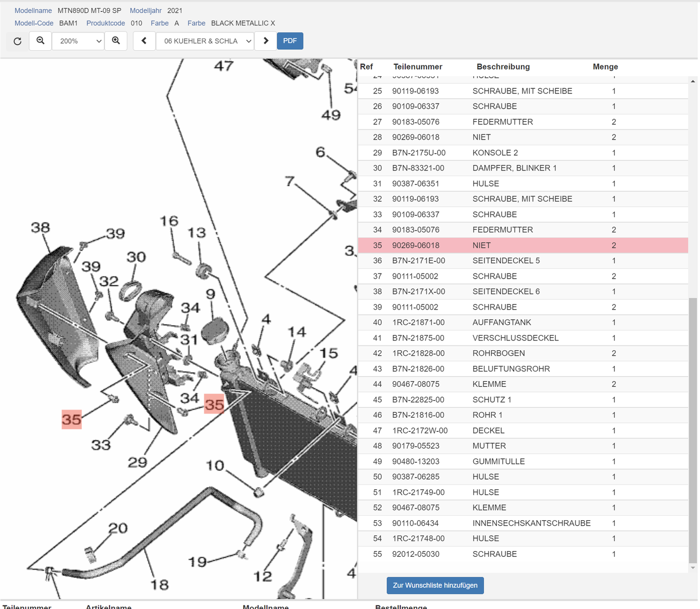Click part number B7N-2175U-00 KONSOLE 2
Screen dimensions: 700x609
pyautogui.click(x=419, y=153)
